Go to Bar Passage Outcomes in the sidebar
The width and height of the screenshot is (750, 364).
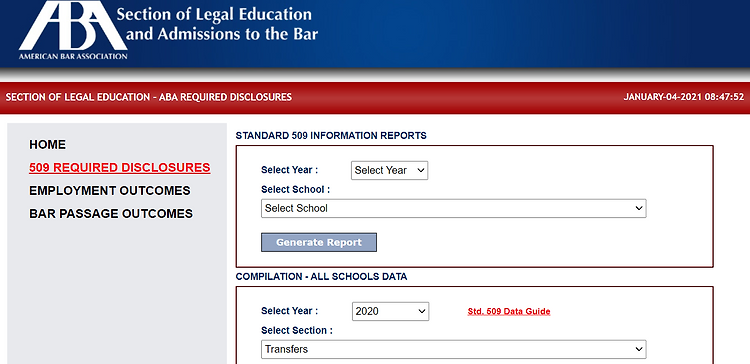click(x=111, y=213)
